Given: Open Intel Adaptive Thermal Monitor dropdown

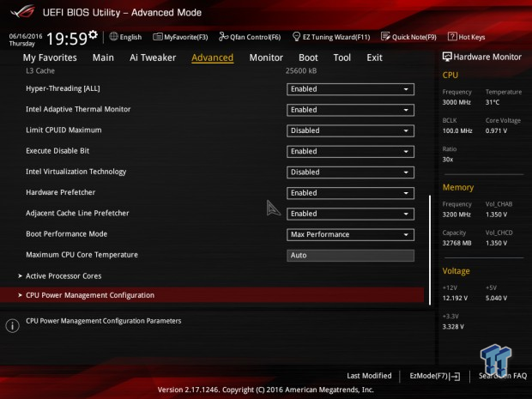Looking at the screenshot, I should tap(350, 110).
